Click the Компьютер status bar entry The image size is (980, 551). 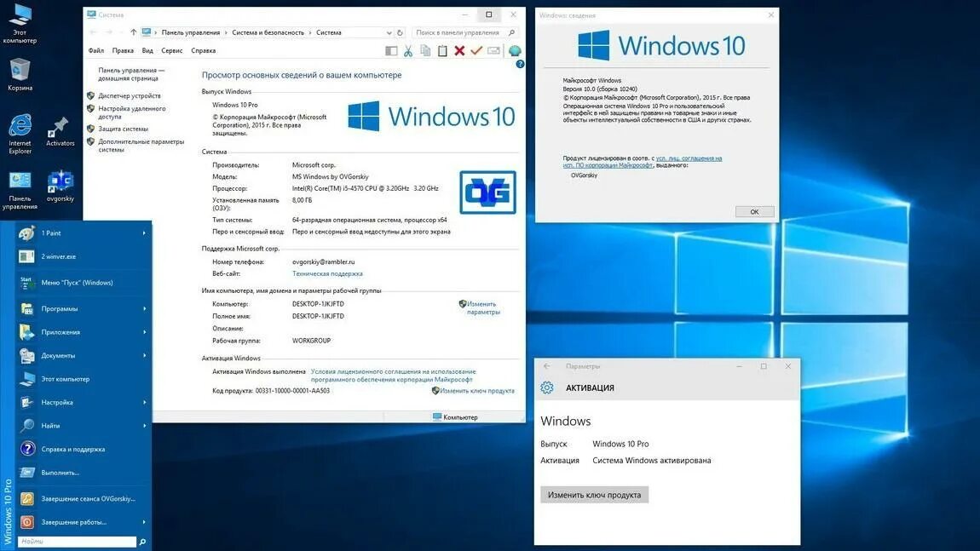point(455,417)
